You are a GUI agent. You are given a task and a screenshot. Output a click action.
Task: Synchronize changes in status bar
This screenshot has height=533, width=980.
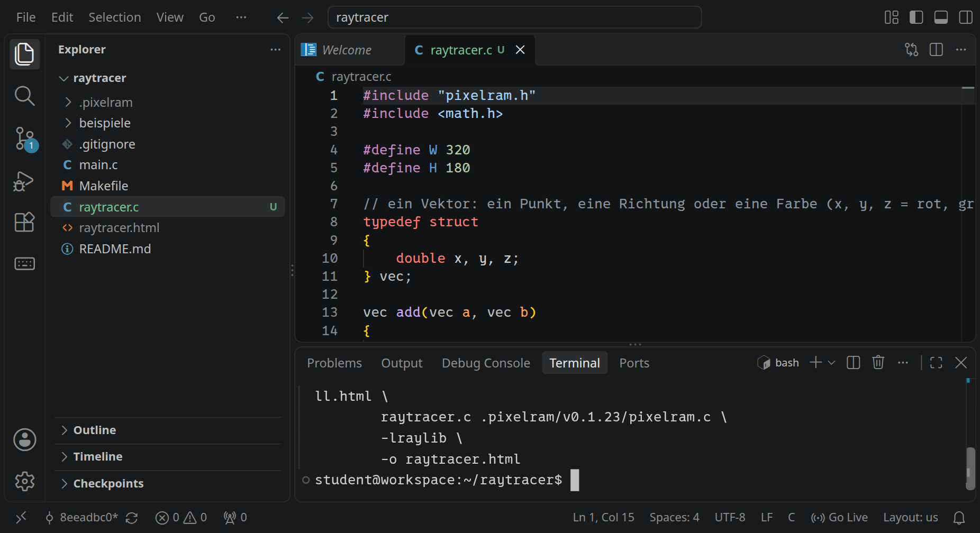[x=132, y=518]
